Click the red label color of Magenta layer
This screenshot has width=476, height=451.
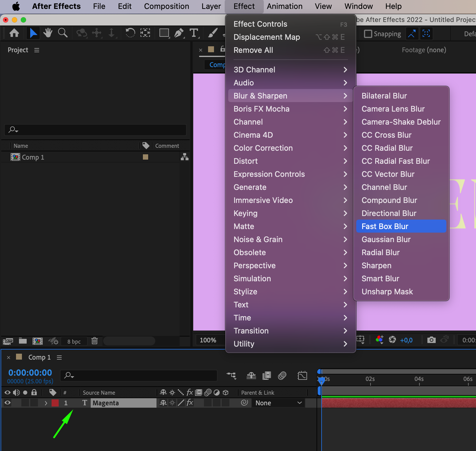tap(55, 403)
